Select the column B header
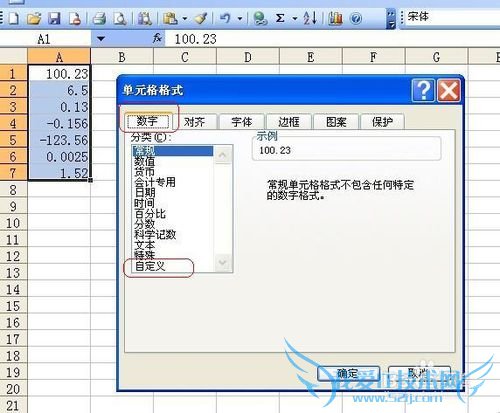Image resolution: width=500 pixels, height=413 pixels. coord(122,57)
